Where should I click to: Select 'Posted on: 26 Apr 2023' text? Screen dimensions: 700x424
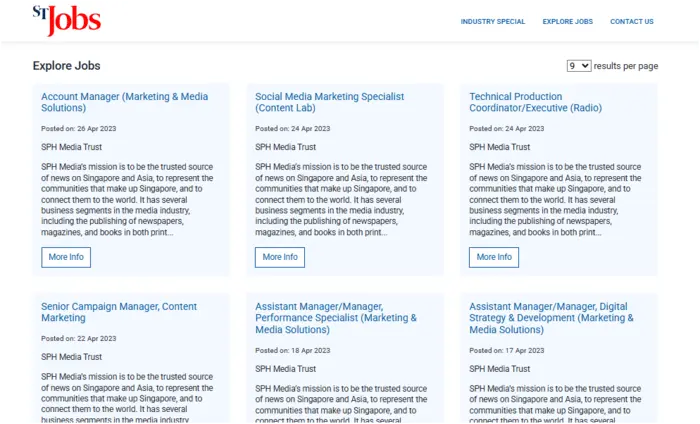pyautogui.click(x=79, y=129)
